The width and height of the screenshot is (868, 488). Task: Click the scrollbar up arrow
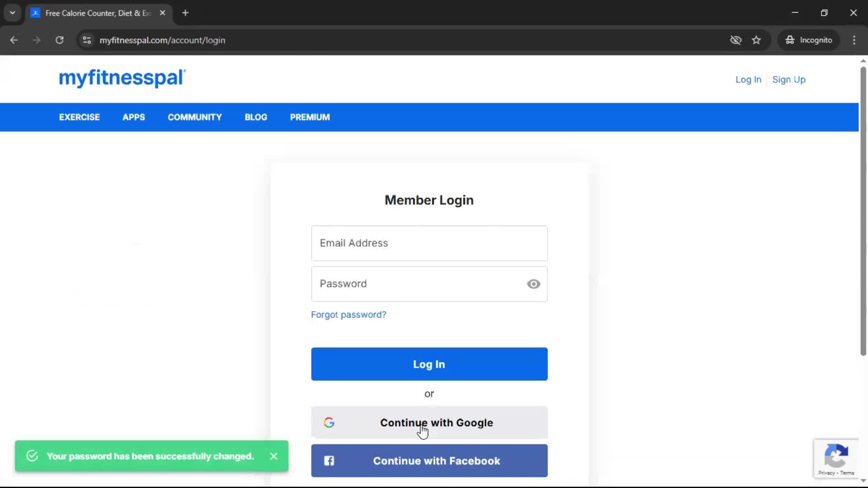tap(863, 61)
